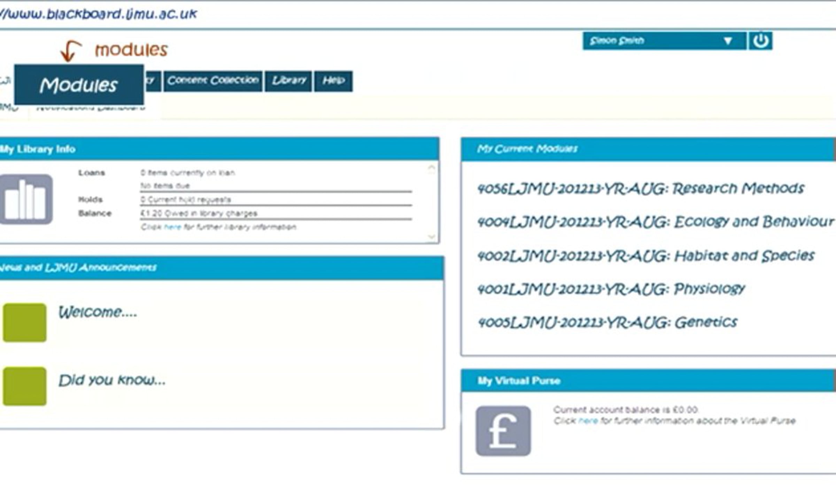Open the Habitat and Species module
The width and height of the screenshot is (836, 504).
click(645, 256)
